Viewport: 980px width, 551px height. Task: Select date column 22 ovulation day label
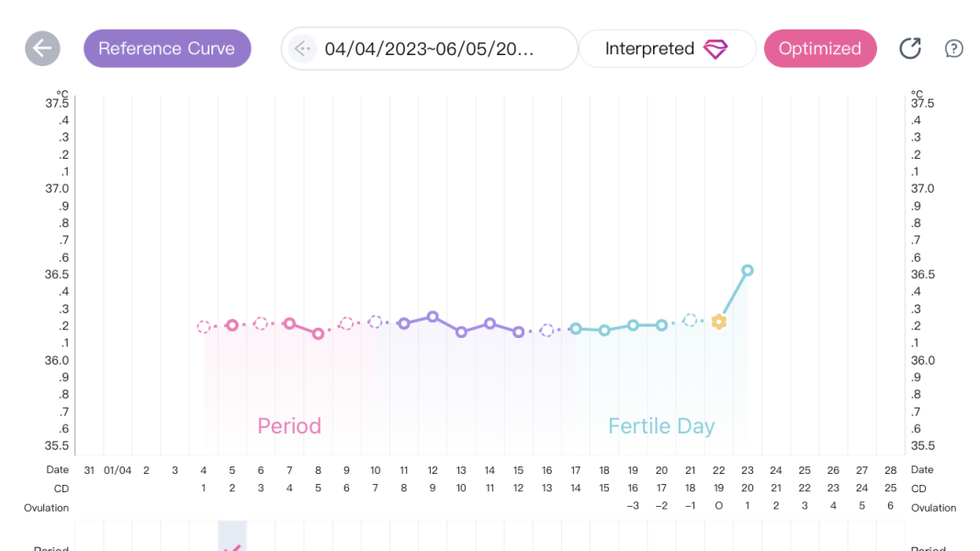click(718, 470)
